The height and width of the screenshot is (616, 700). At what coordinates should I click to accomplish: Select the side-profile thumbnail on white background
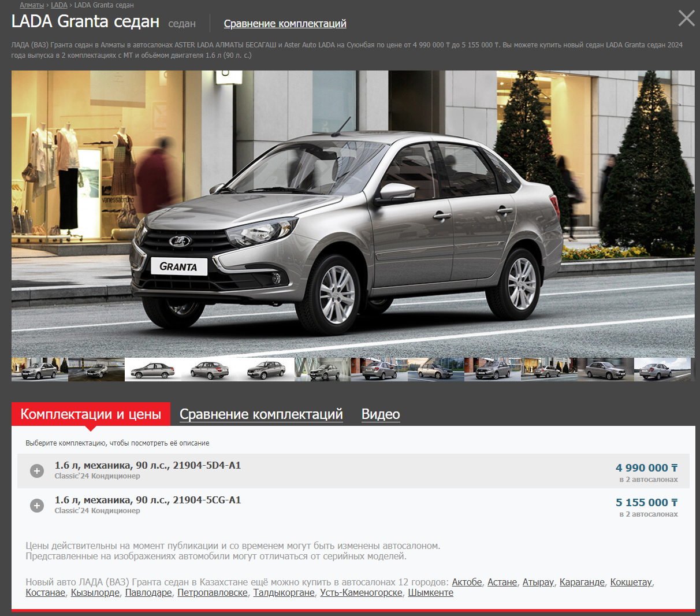click(153, 369)
